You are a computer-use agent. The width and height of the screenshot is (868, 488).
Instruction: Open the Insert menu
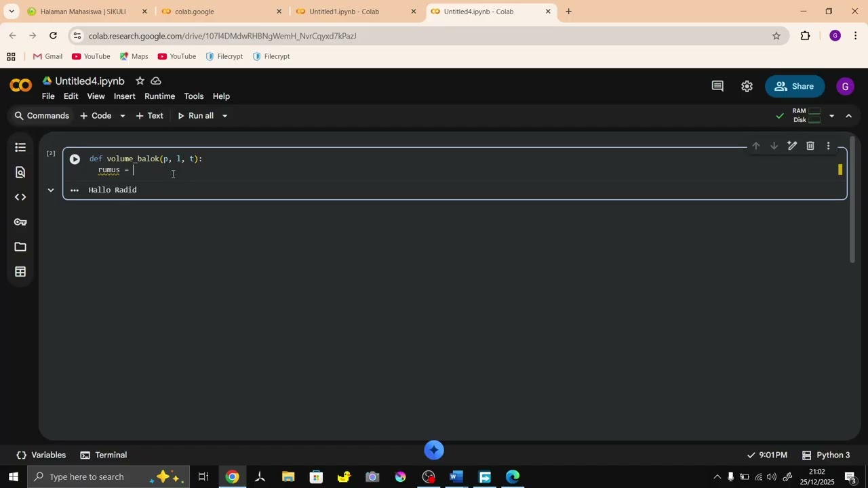click(x=124, y=96)
